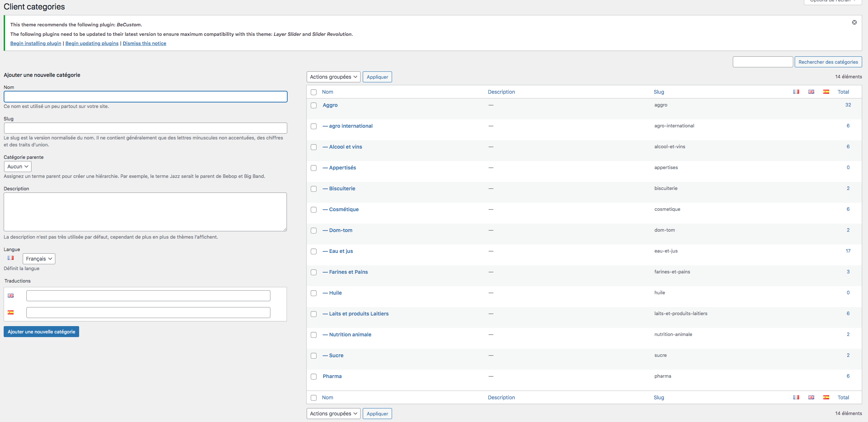
Task: Click Begin updating plugins link
Action: pyautogui.click(x=92, y=43)
